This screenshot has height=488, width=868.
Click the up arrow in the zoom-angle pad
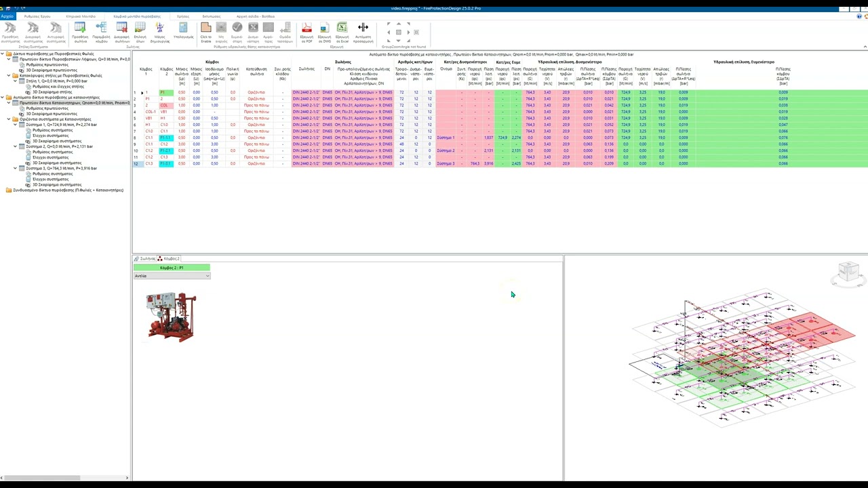pyautogui.click(x=398, y=24)
